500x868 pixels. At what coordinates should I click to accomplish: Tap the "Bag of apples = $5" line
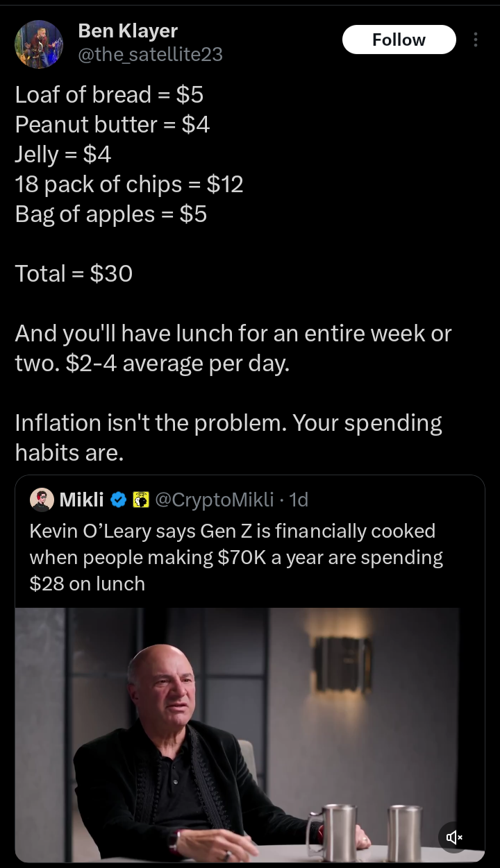(x=111, y=214)
